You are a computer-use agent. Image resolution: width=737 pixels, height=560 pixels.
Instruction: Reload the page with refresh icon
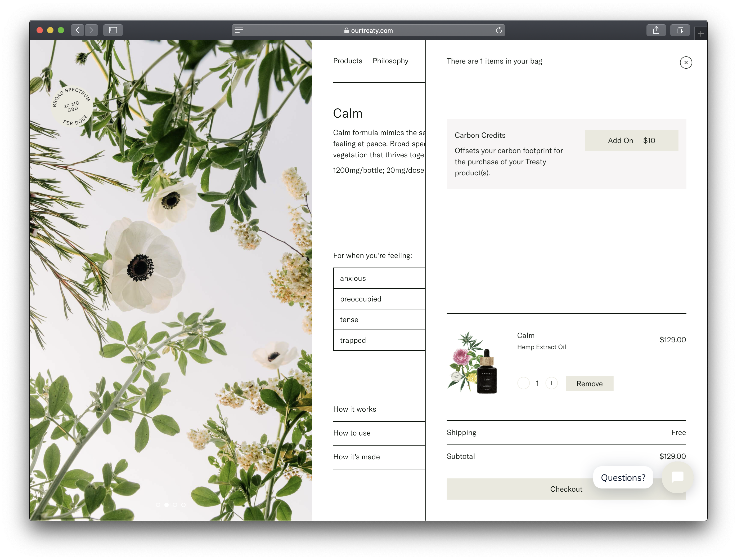coord(498,30)
